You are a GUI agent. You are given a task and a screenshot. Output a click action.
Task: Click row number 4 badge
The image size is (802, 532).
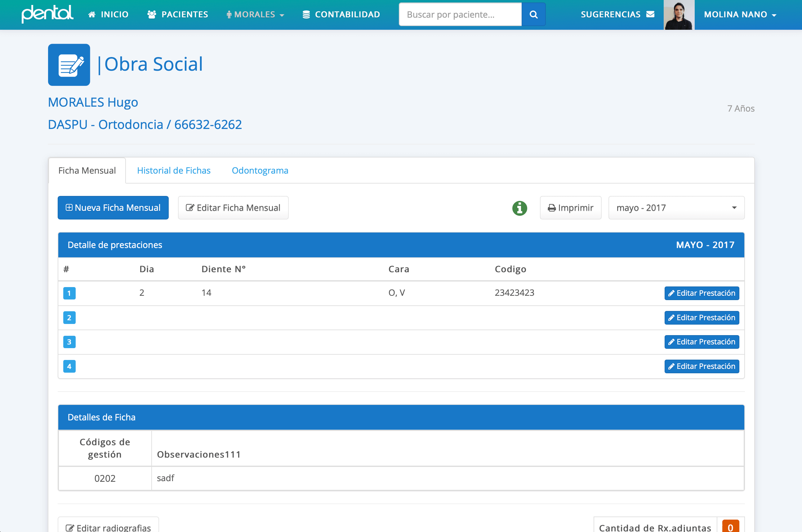(69, 366)
